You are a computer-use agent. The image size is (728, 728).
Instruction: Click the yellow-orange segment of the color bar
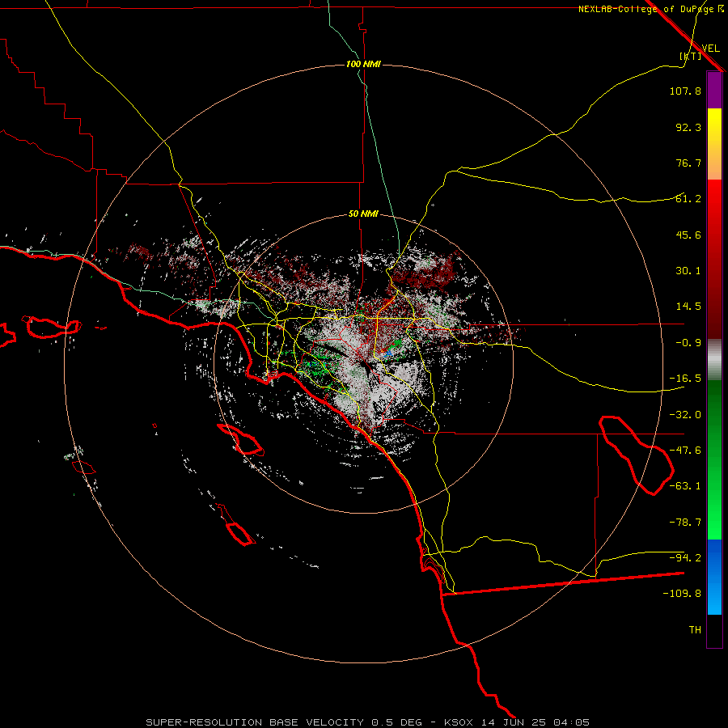(x=714, y=144)
